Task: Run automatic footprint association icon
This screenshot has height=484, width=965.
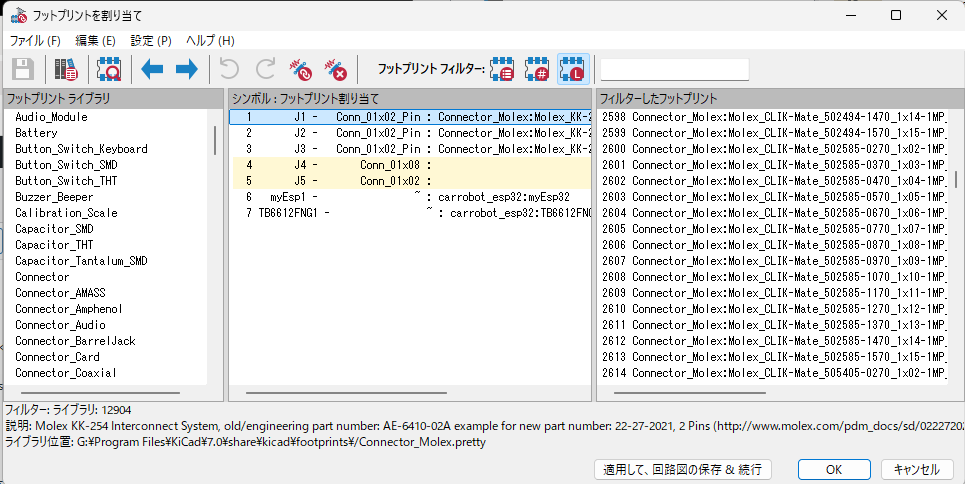Action: coord(301,69)
